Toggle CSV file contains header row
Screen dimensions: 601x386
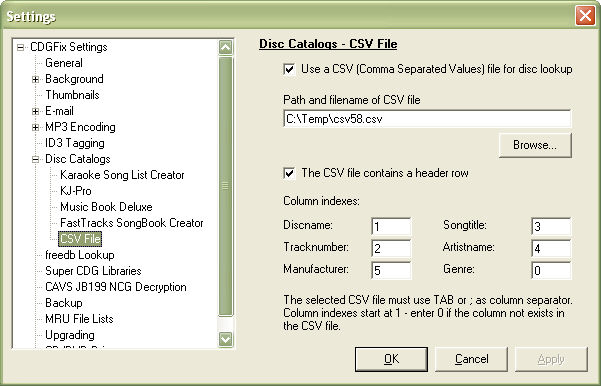[x=289, y=173]
